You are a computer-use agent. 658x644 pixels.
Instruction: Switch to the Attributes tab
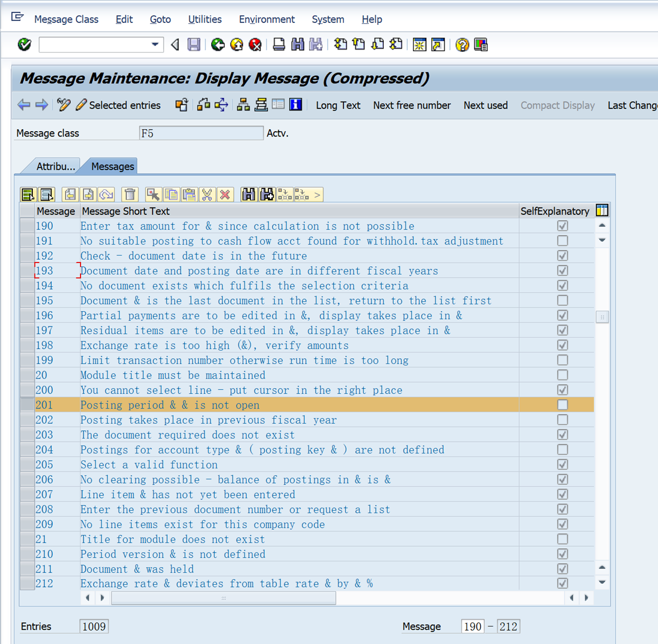55,166
